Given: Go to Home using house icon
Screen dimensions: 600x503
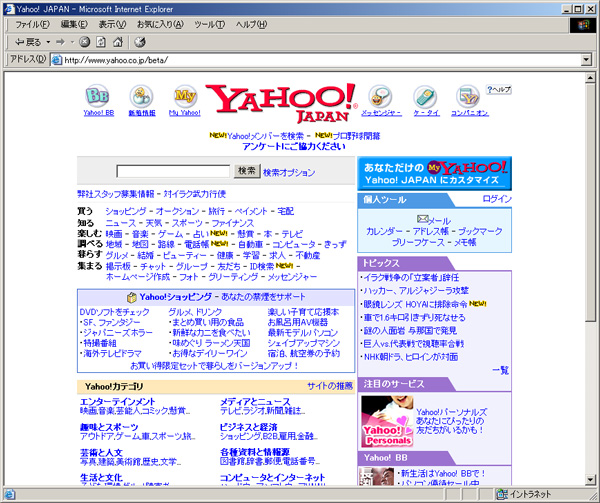Looking at the screenshot, I should pyautogui.click(x=118, y=42).
